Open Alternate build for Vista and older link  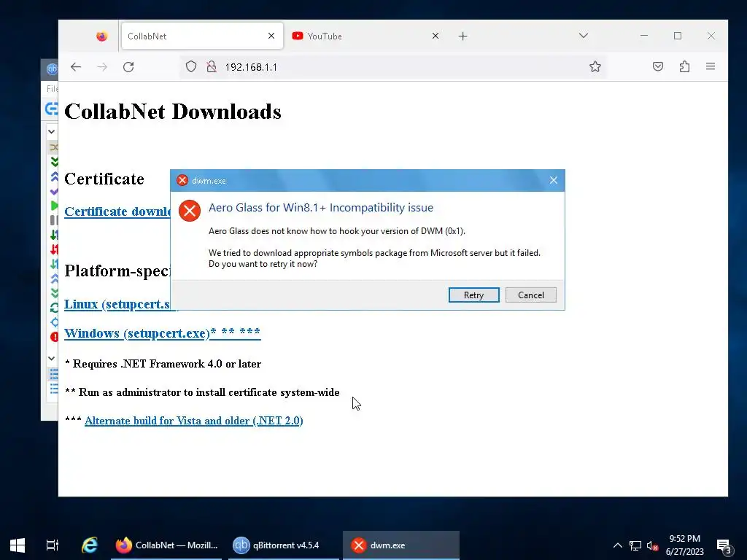click(x=194, y=421)
